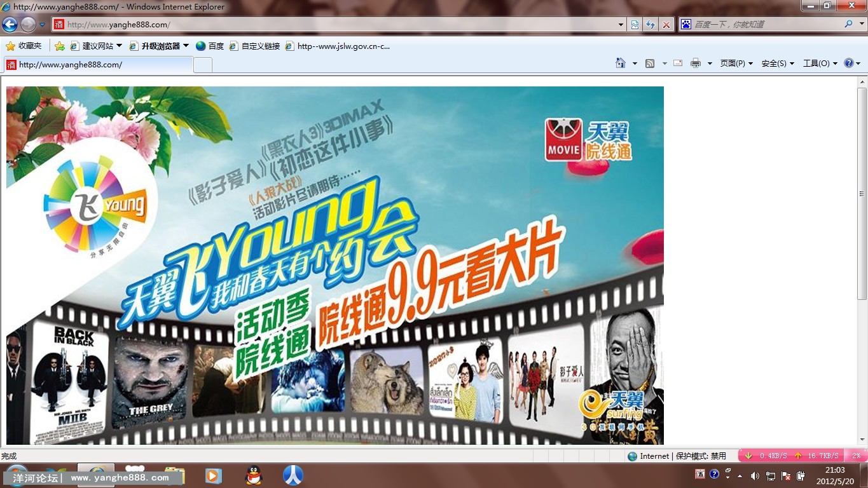This screenshot has width=868, height=488.
Task: Select the yanghe888.com tab
Action: tap(99, 64)
